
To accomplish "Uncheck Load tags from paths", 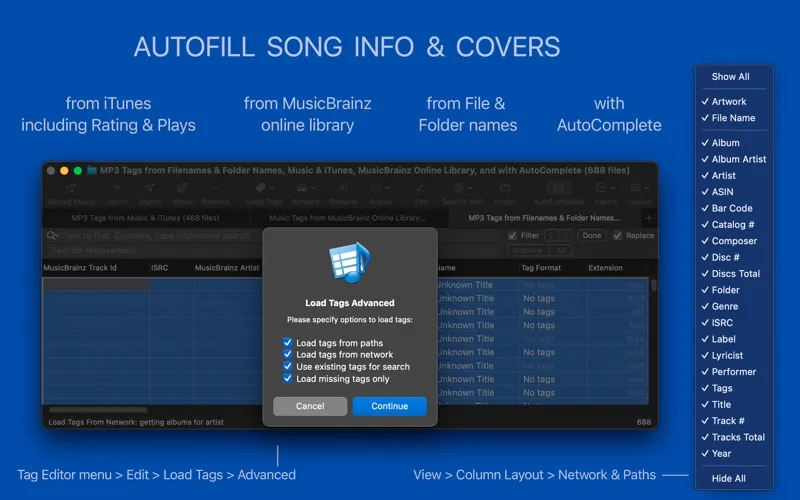I will coord(288,342).
